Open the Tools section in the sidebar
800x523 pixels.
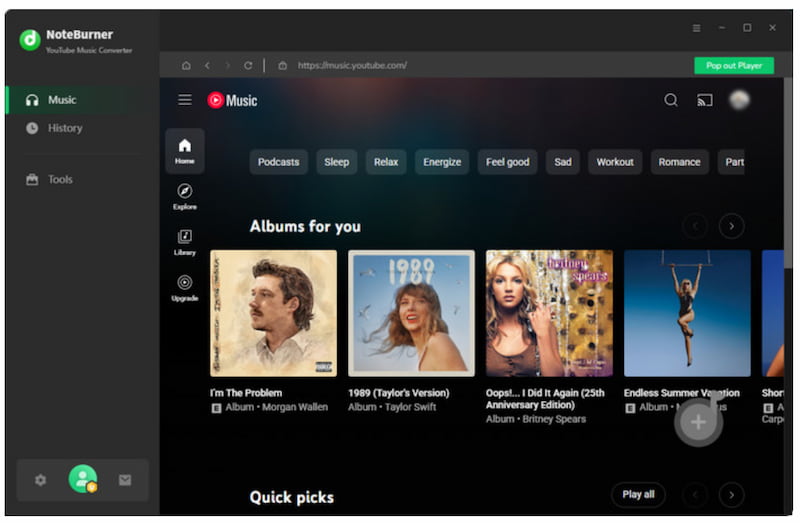point(83,180)
